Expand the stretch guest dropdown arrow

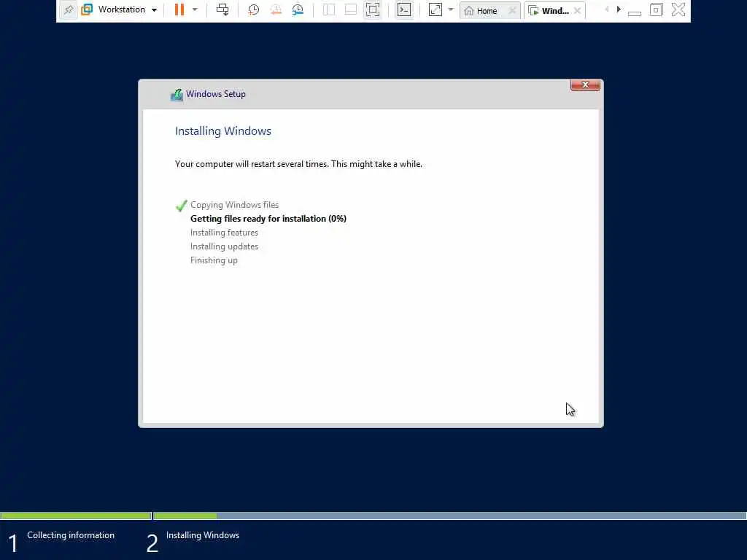click(451, 9)
